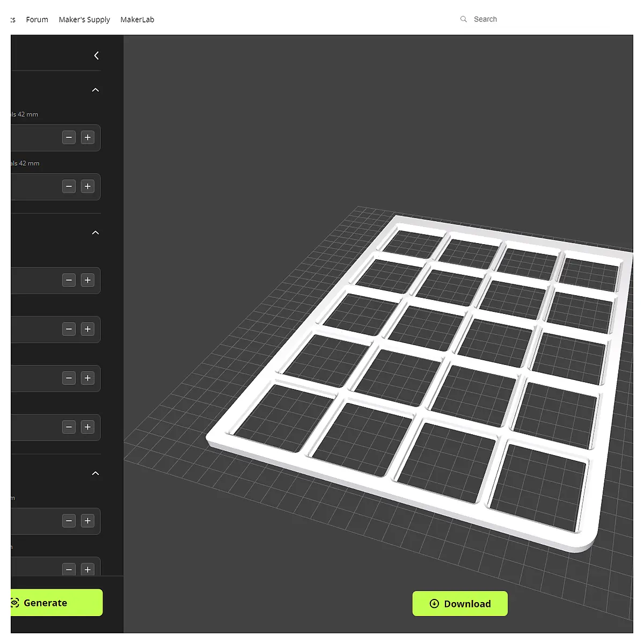Click minus on the middle section's first field
644x644 pixels.
69,280
